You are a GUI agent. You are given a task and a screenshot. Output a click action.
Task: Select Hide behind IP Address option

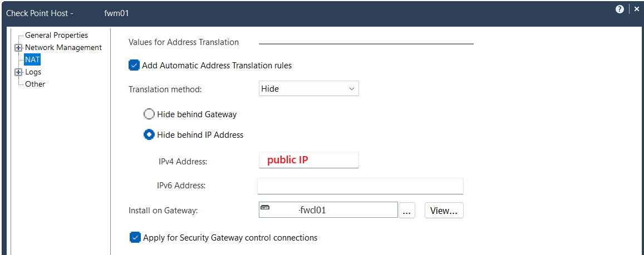[149, 134]
